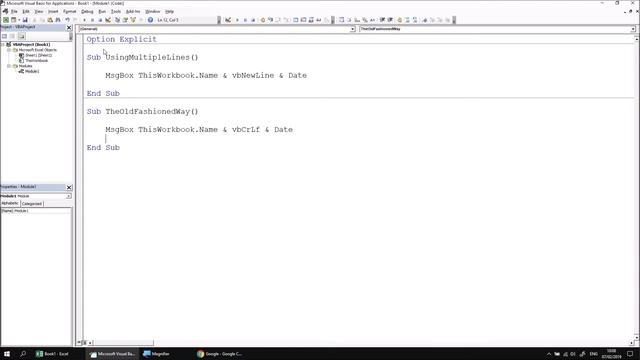This screenshot has width=640, height=360.
Task: Switch to Magnifier taskbar item
Action: tap(157, 354)
